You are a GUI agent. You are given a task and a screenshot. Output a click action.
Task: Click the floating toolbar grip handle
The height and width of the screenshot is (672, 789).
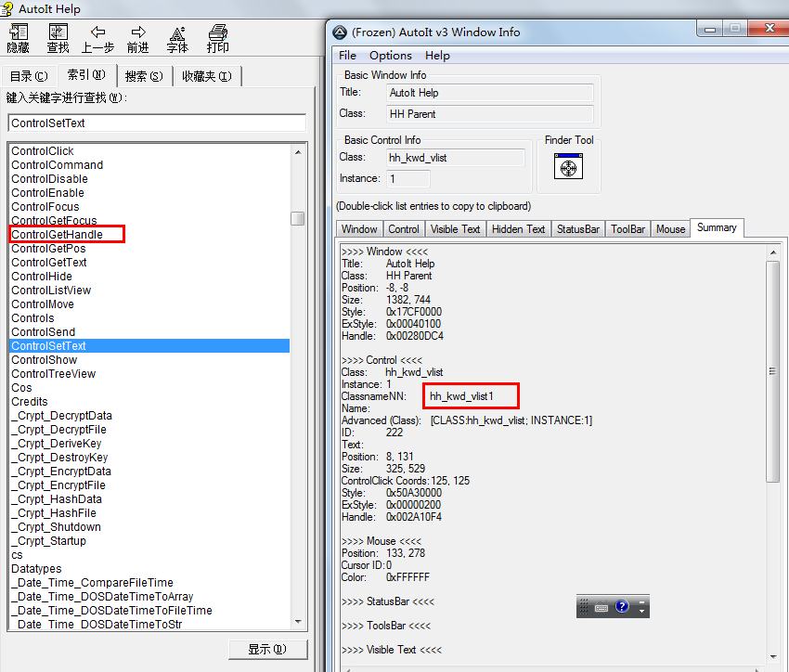tap(583, 607)
